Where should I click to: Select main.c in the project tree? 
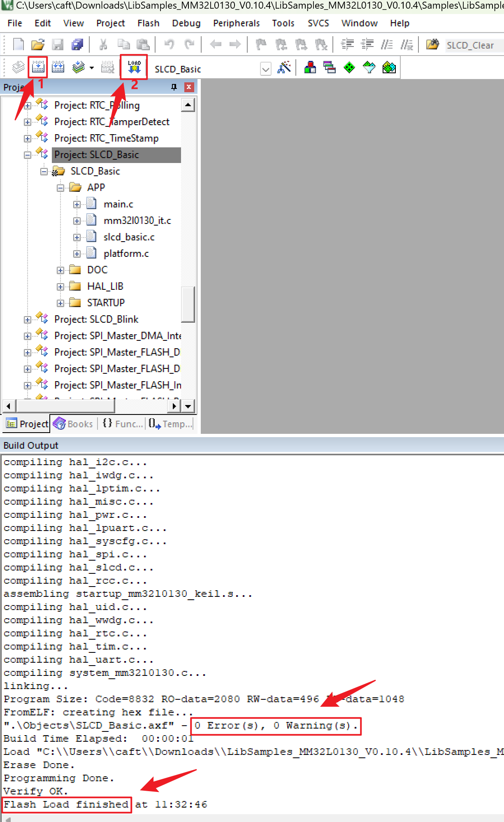(x=118, y=204)
